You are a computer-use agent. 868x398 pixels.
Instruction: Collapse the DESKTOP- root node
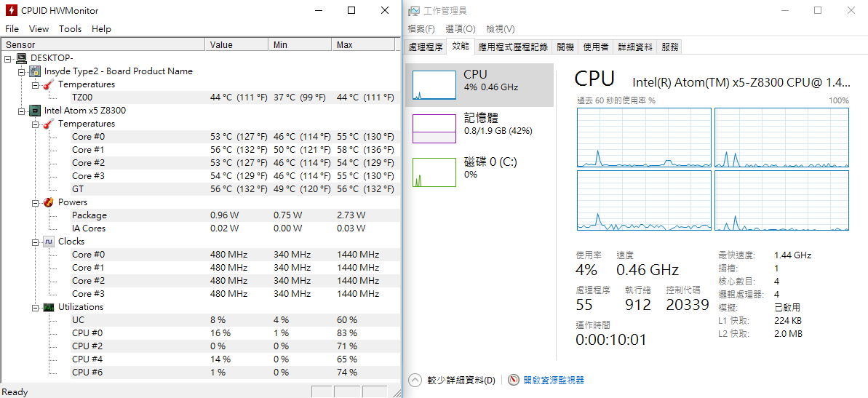tap(8, 58)
